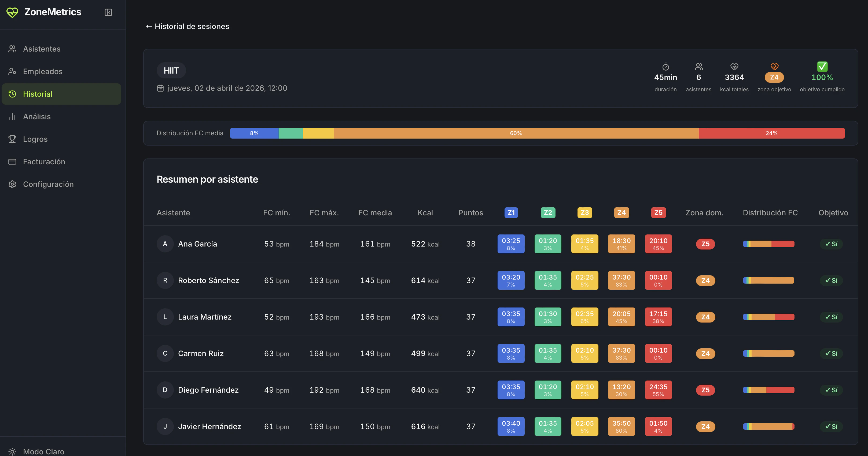Open the Análisis menu item
868x456 pixels.
[37, 117]
